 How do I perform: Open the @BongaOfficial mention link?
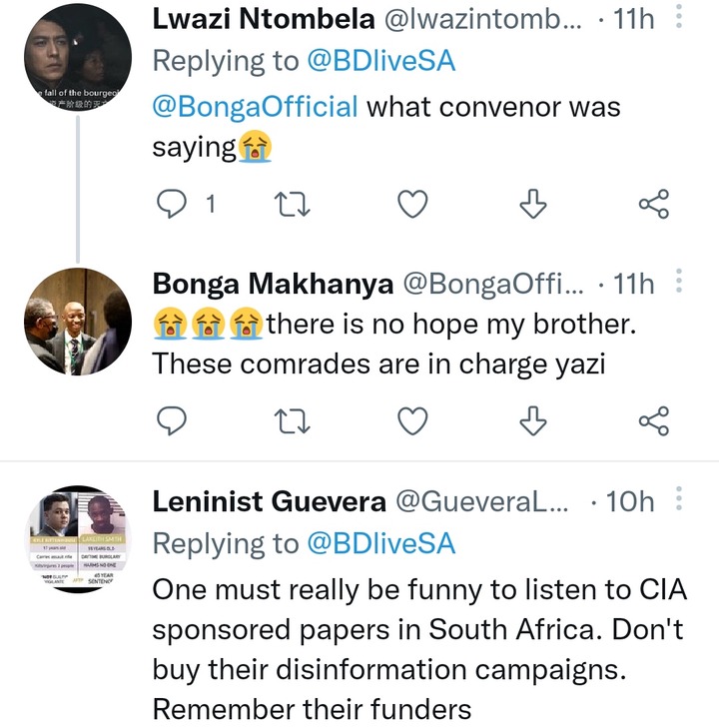[256, 107]
